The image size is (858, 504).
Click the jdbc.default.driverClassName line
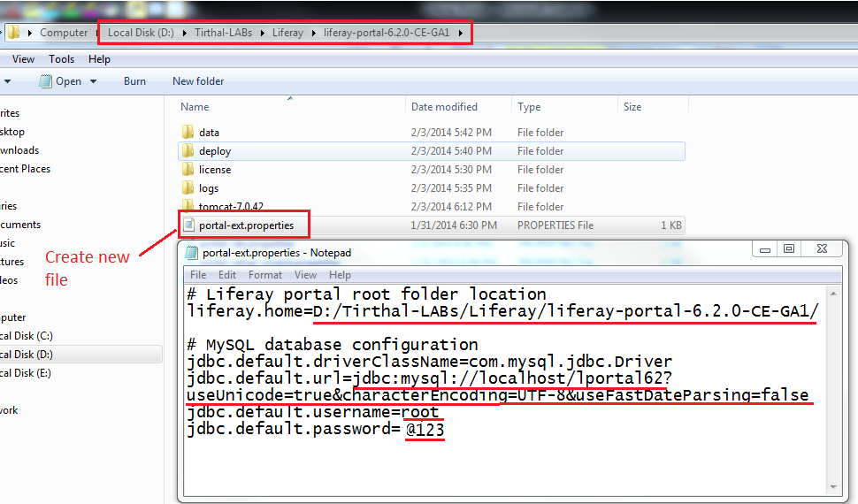tap(429, 362)
